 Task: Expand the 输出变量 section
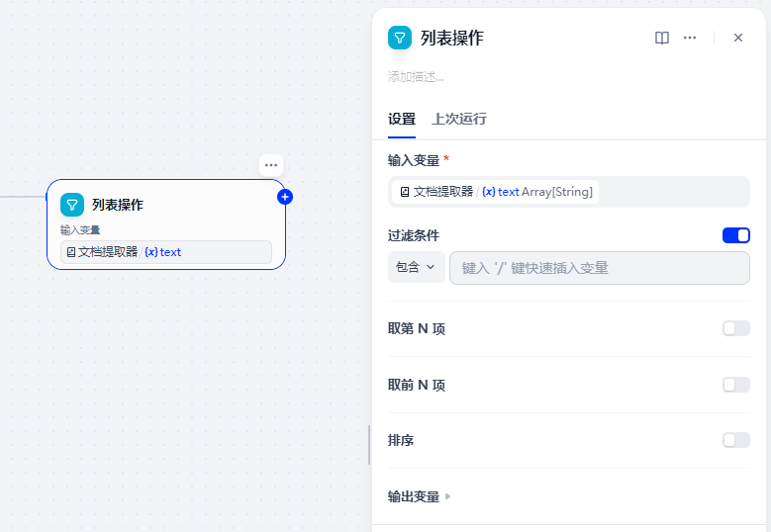[419, 496]
